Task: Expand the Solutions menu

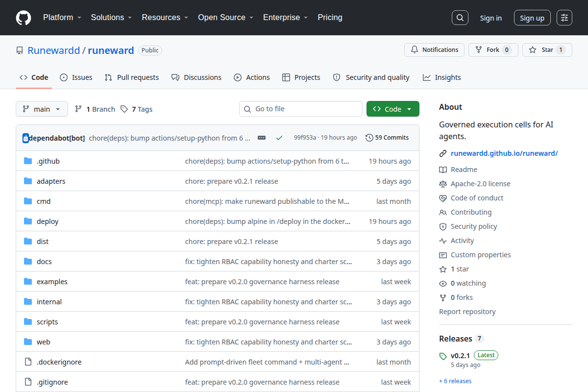Action: click(x=111, y=18)
